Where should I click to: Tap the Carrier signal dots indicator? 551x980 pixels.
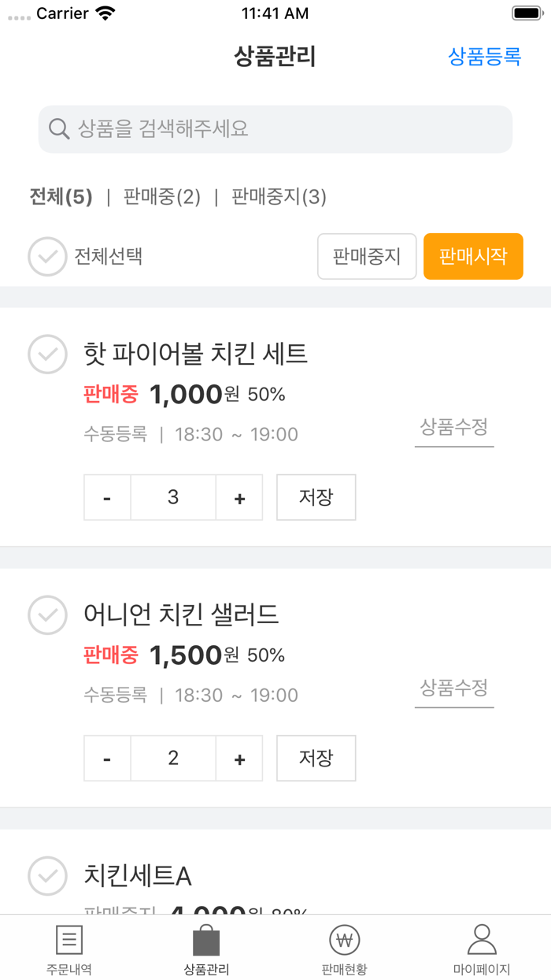point(20,13)
